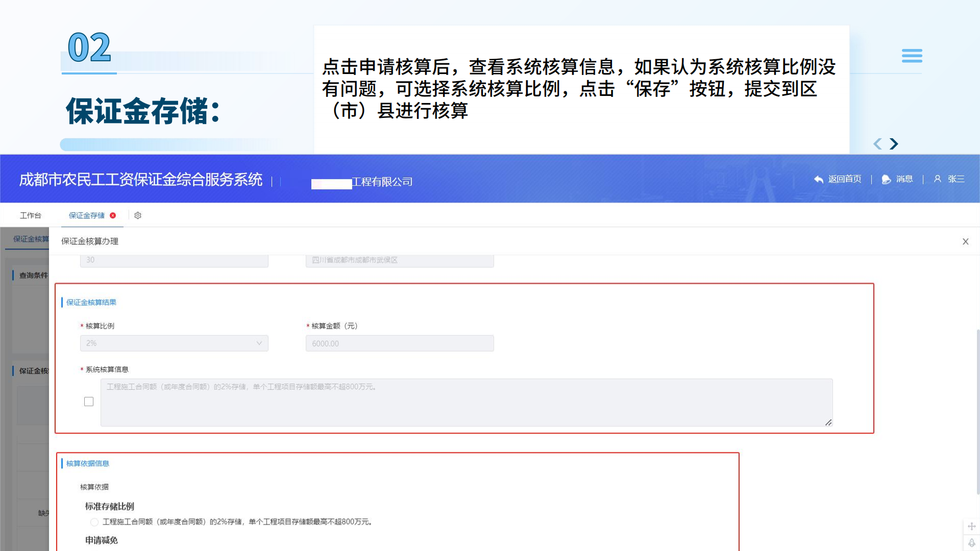Toggle the checkbox under the red highlighted section
This screenshot has width=980, height=551.
pyautogui.click(x=88, y=402)
